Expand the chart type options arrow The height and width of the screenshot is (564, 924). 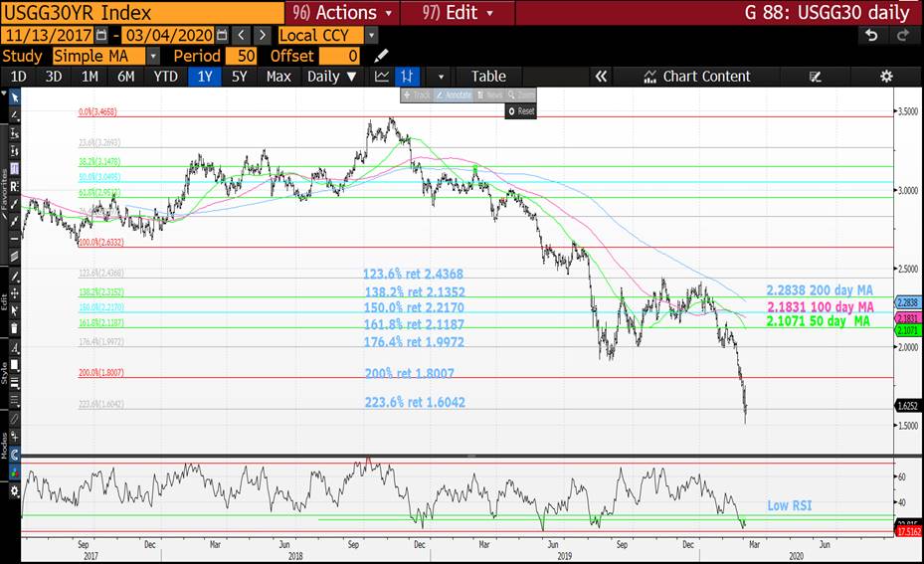point(441,77)
